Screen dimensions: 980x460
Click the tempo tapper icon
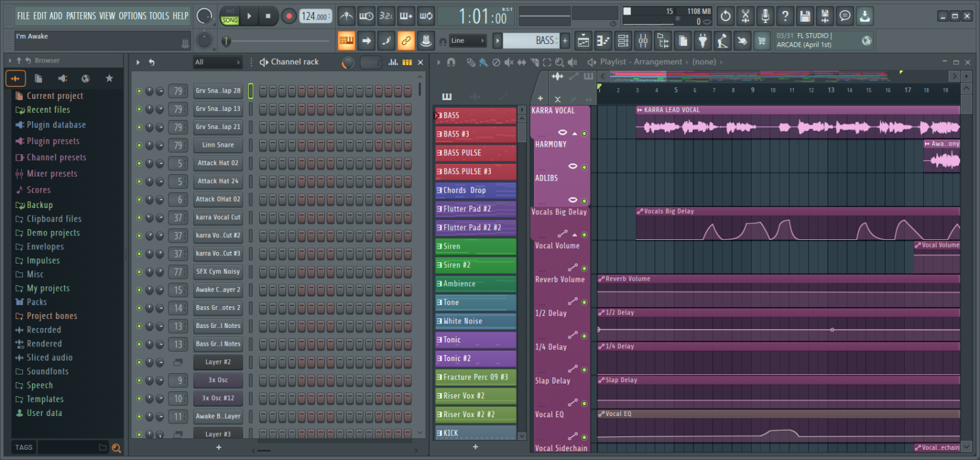pyautogui.click(x=722, y=41)
